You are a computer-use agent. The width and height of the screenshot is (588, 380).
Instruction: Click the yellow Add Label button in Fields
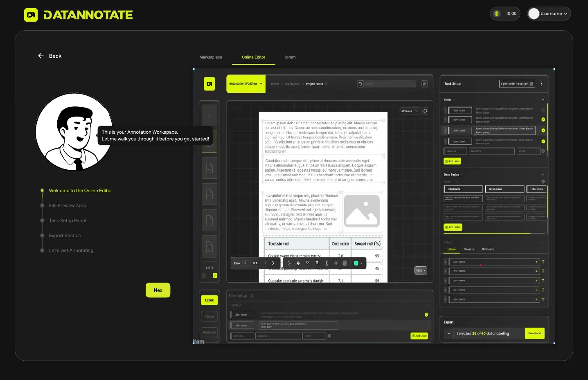452,161
